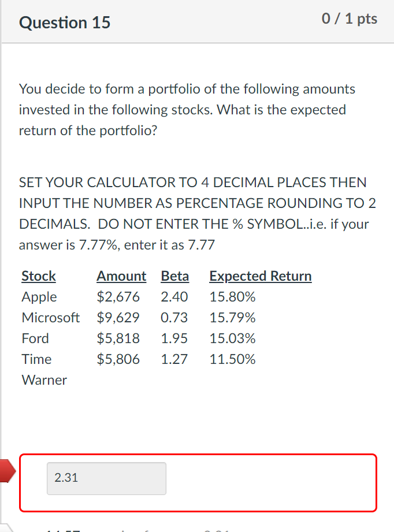Screen dimensions: 394x532
Task: Click Ford's expected return 15.03%
Action: coord(232,338)
